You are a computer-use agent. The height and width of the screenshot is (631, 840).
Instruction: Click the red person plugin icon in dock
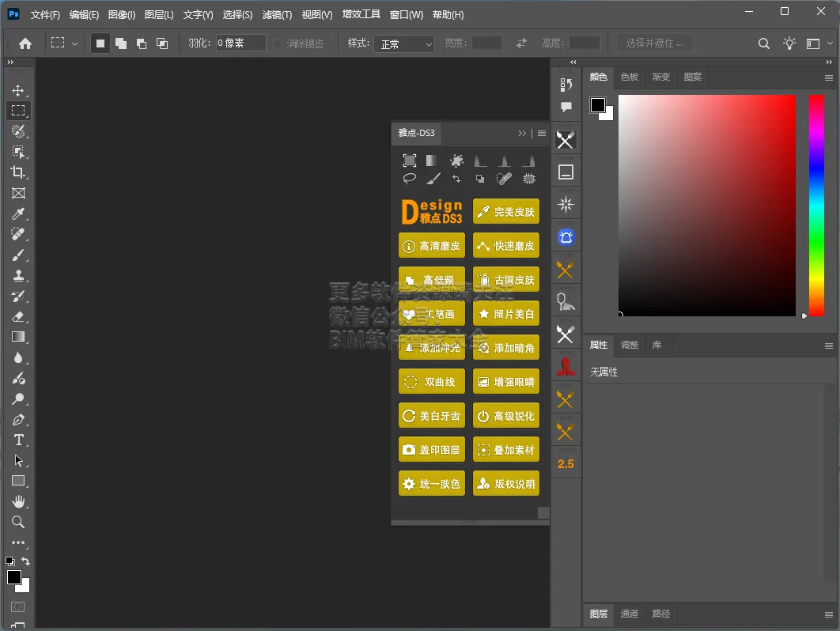pos(566,367)
